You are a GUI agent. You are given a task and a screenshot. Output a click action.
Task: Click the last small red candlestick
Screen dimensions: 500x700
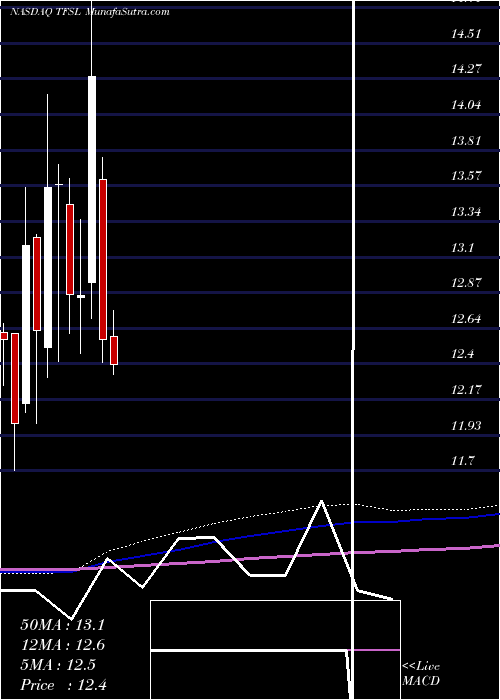coord(114,350)
